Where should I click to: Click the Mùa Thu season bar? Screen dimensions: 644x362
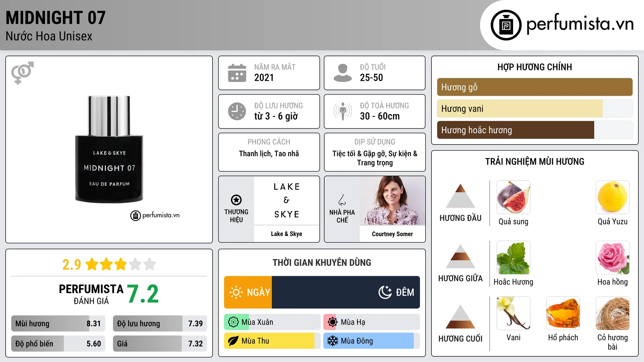tap(272, 341)
